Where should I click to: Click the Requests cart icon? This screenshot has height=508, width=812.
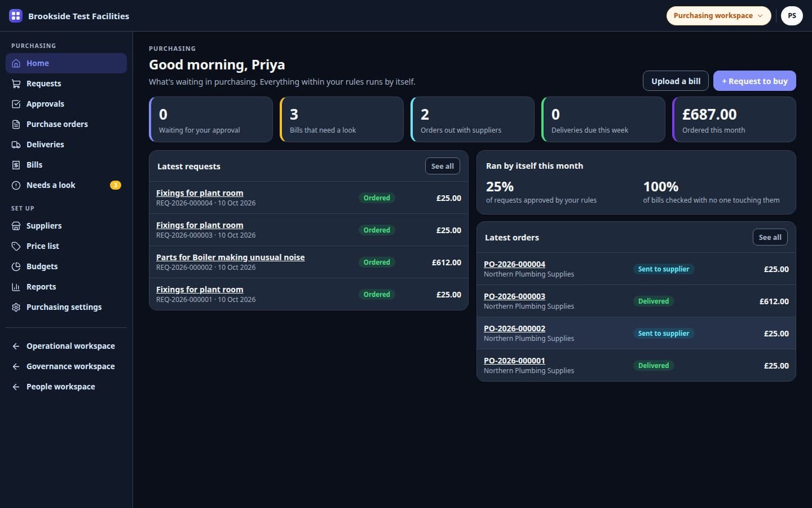(16, 84)
